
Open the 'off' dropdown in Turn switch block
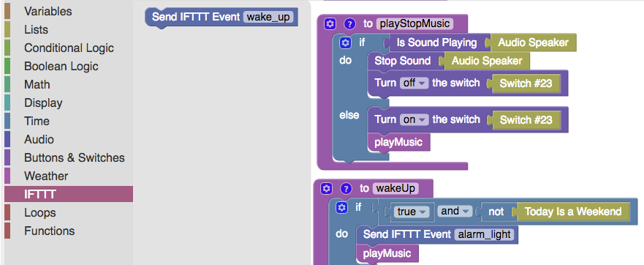coord(414,83)
